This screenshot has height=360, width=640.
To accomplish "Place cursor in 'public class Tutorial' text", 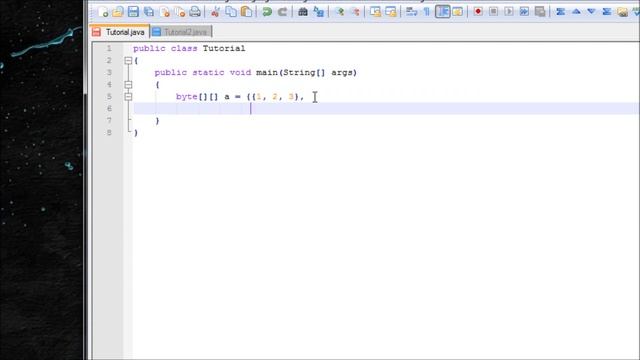I will (189, 48).
